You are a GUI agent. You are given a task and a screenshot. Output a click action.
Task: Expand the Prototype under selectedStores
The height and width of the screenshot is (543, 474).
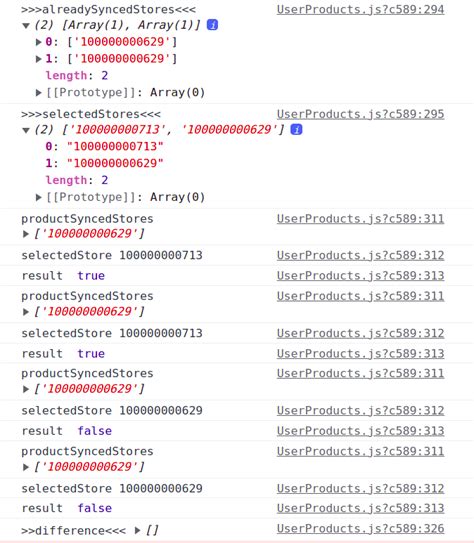tap(38, 197)
